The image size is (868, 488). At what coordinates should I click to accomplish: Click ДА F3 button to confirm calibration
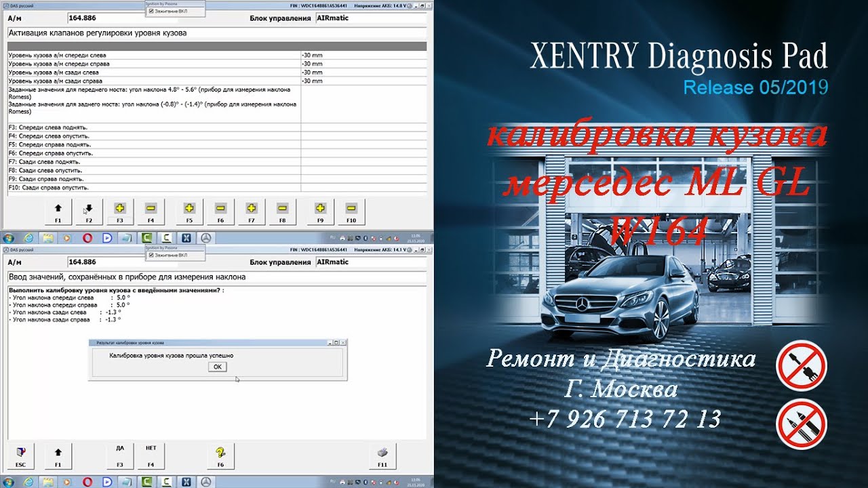[120, 457]
